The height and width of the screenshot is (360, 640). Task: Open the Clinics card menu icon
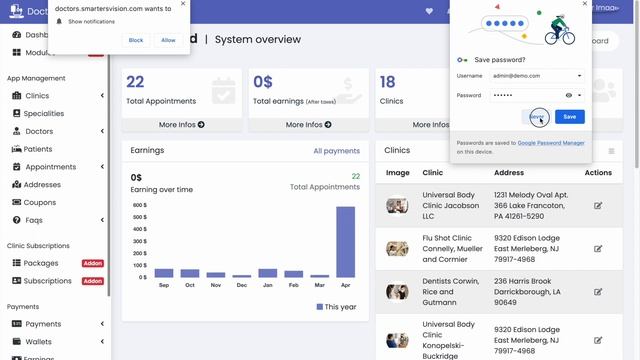611,151
